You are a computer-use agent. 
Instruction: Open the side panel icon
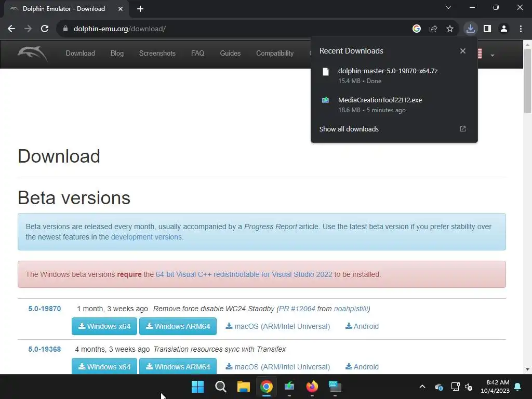[487, 29]
